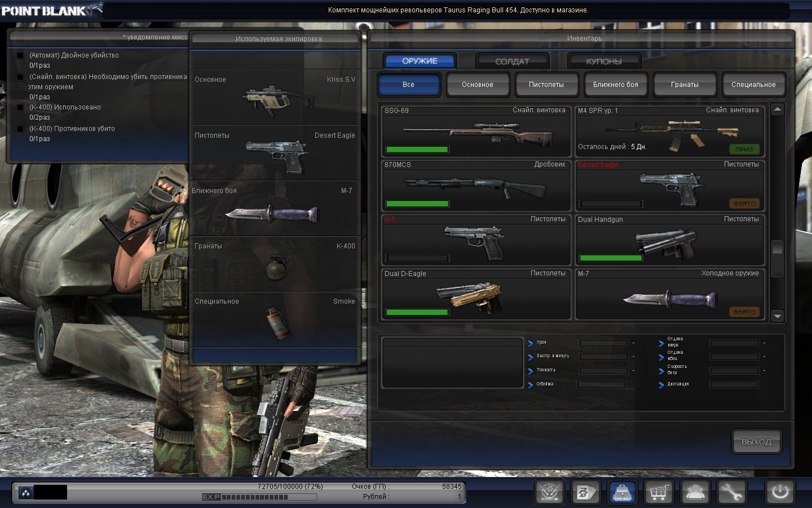Image resolution: width=812 pixels, height=508 pixels.
Task: Pick the SSG-69 sniper rifle in inventory
Action: 476,131
